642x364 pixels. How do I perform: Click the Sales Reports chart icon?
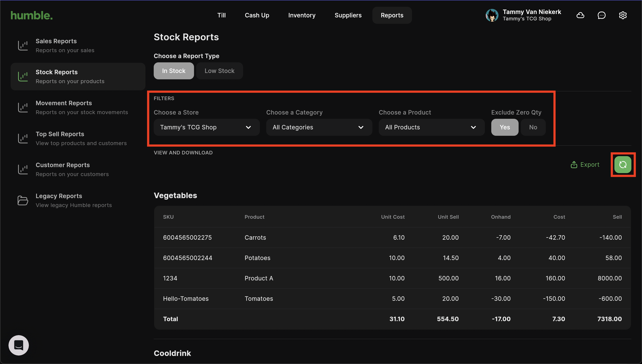(23, 45)
